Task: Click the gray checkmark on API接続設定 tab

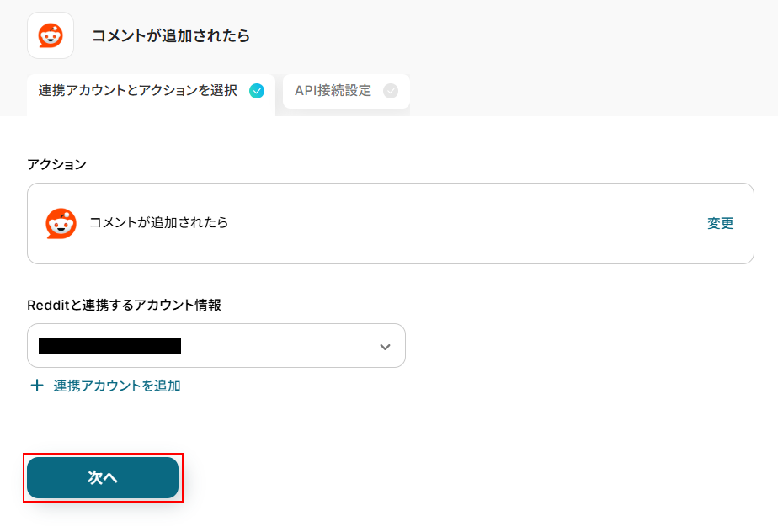Action: pos(391,91)
